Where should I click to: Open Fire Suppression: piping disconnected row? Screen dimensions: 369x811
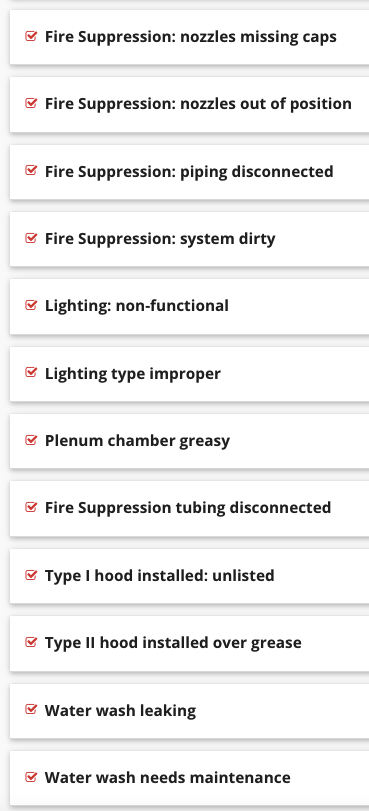coord(189,172)
